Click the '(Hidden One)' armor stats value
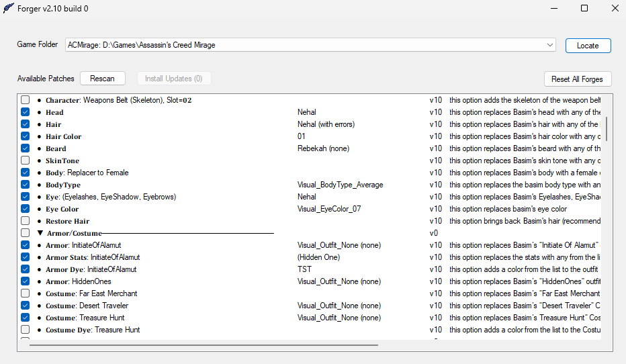The image size is (626, 364). (x=318, y=257)
